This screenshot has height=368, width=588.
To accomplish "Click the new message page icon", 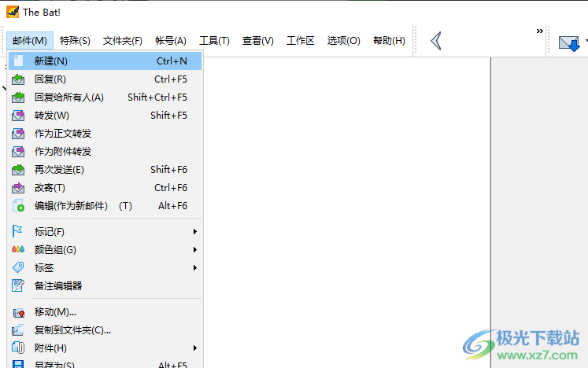I will [x=19, y=61].
